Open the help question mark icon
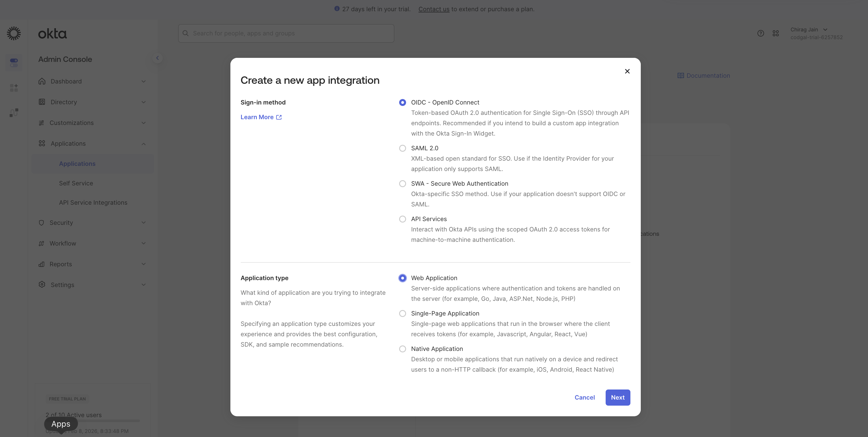 click(761, 33)
